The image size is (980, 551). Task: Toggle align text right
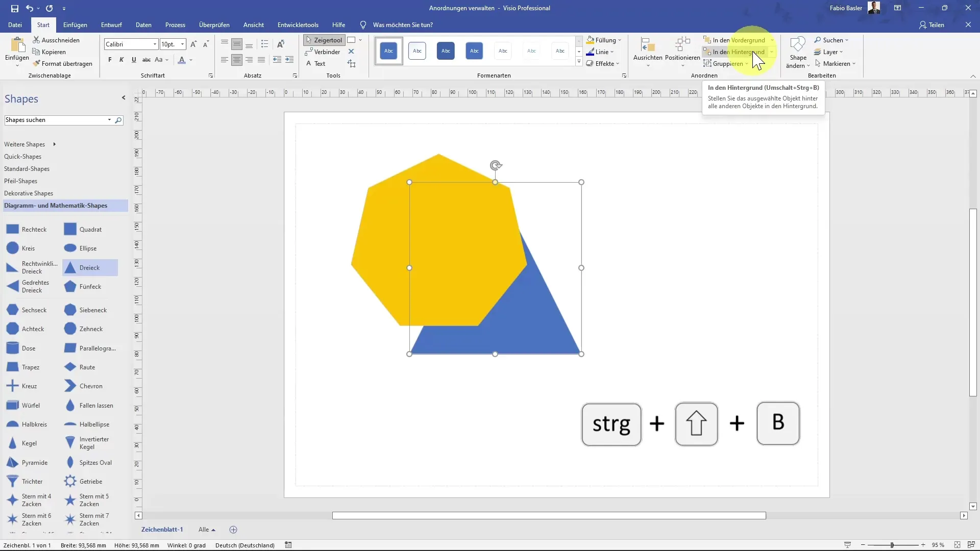249,60
